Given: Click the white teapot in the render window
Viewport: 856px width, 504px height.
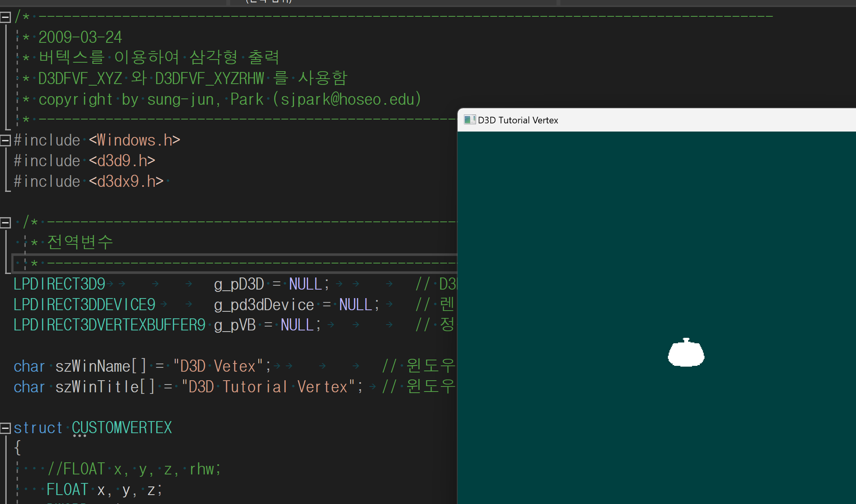Looking at the screenshot, I should (686, 353).
